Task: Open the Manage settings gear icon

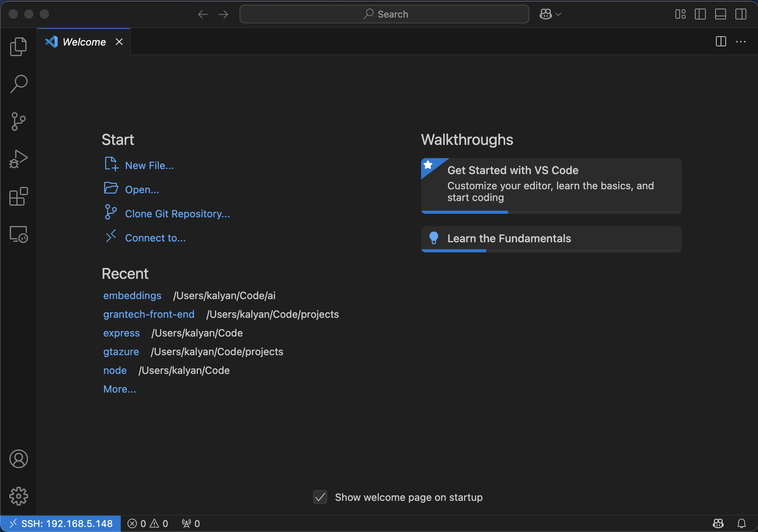Action: tap(18, 496)
